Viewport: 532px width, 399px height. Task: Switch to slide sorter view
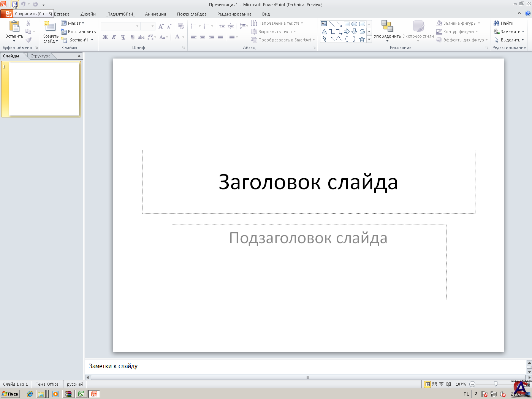(434, 384)
